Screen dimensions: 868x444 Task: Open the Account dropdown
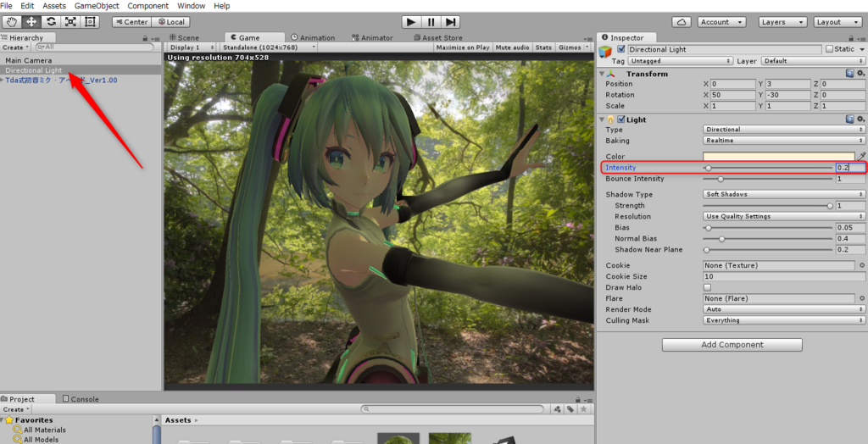722,22
